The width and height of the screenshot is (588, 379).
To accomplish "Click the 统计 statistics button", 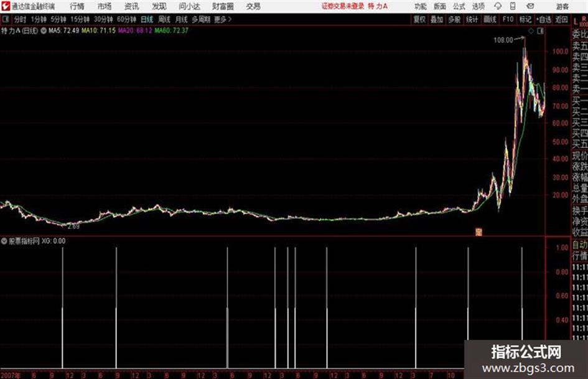I will coord(472,19).
